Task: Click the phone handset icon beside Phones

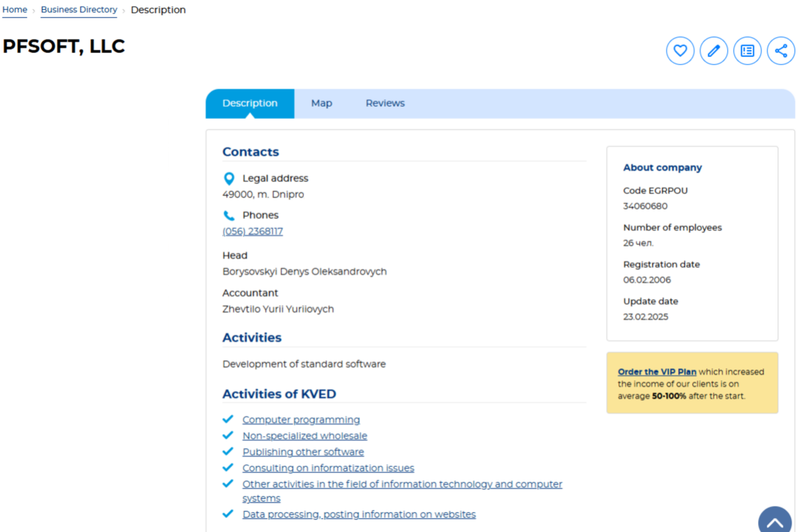Action: point(229,216)
